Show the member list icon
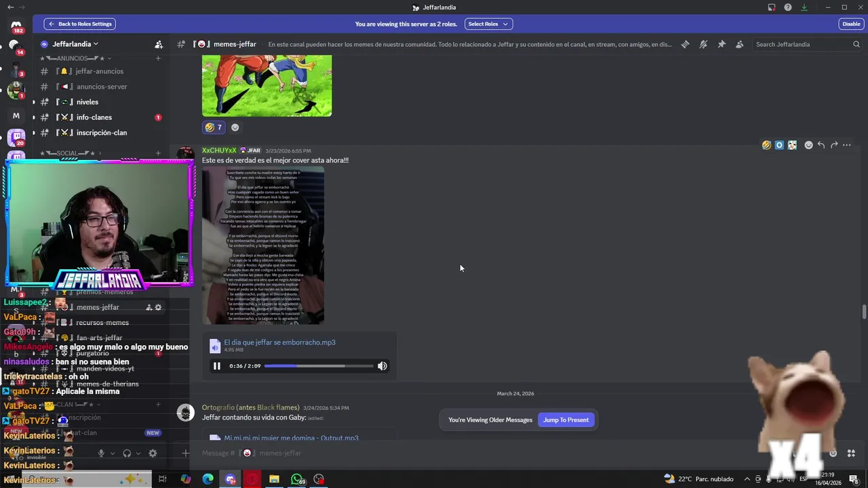Screen dimensions: 868x488 [x=739, y=44]
